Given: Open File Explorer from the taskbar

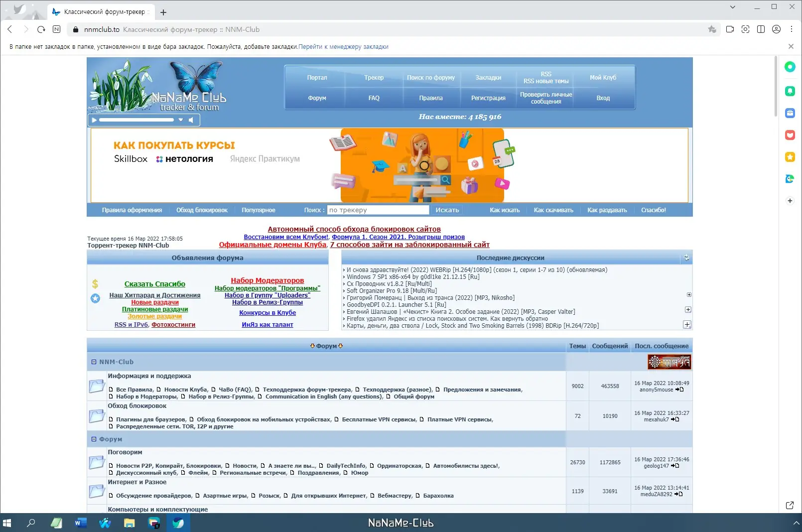Looking at the screenshot, I should pos(130,523).
